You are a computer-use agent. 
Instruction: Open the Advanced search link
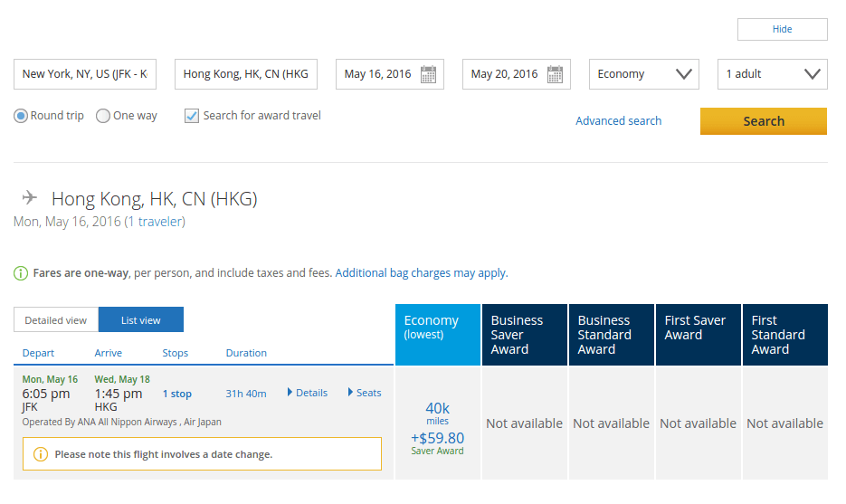(618, 121)
